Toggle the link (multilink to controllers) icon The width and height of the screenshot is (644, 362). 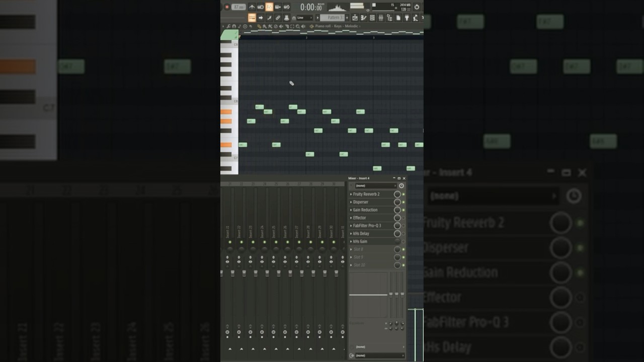coord(278,18)
